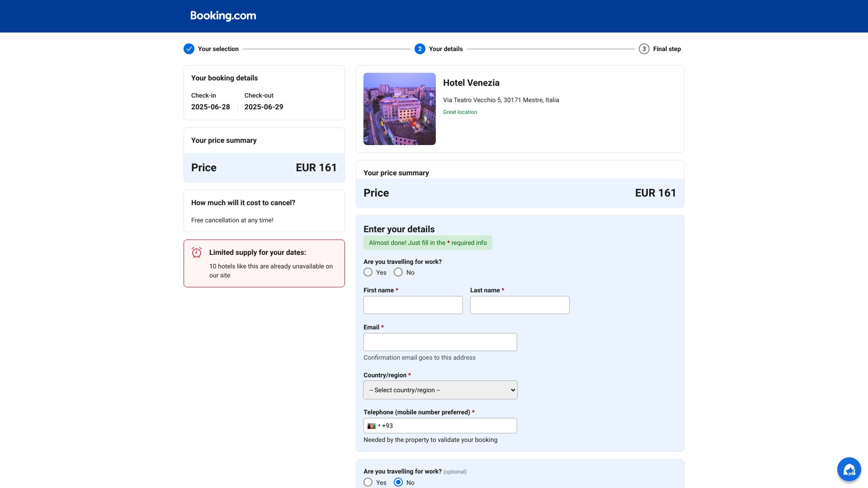The width and height of the screenshot is (868, 488).
Task: Click Needed by the property note
Action: point(430,440)
